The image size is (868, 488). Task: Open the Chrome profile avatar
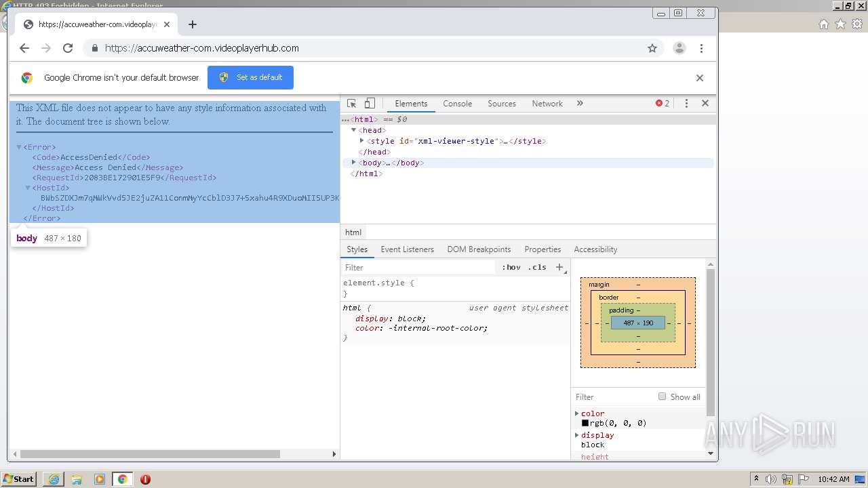point(679,48)
